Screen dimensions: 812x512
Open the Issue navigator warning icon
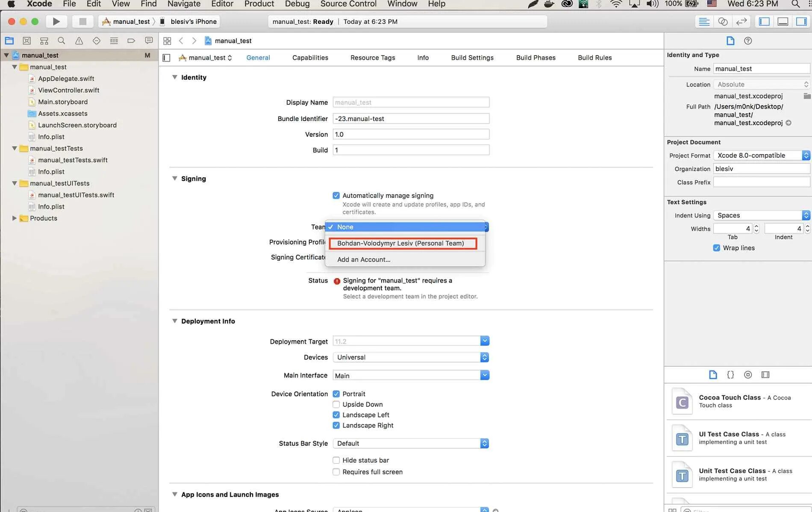pyautogui.click(x=79, y=41)
